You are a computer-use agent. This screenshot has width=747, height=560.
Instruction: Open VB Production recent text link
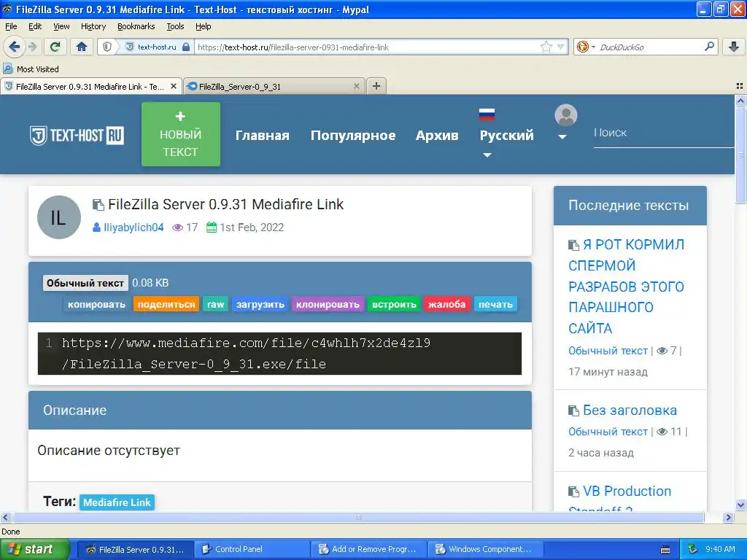[627, 491]
